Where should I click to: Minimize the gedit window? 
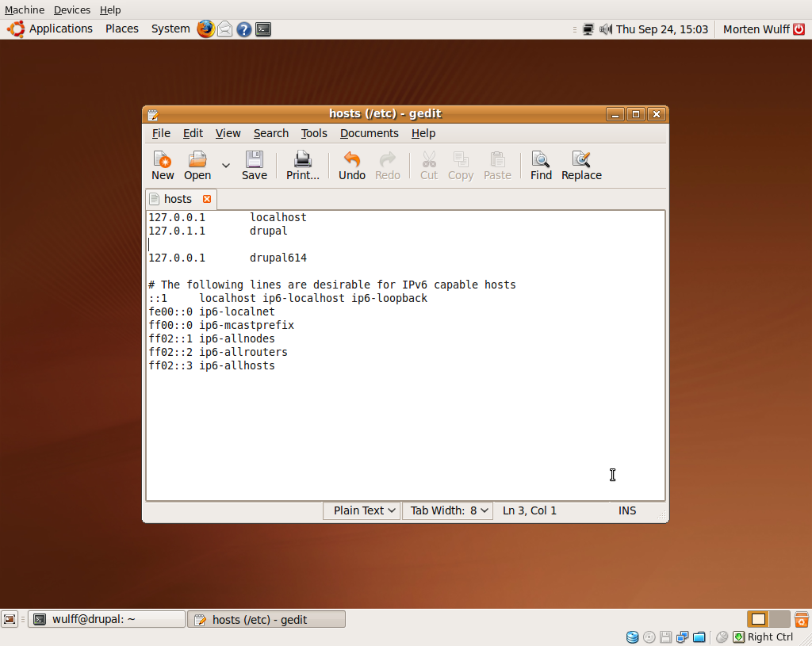(x=615, y=114)
